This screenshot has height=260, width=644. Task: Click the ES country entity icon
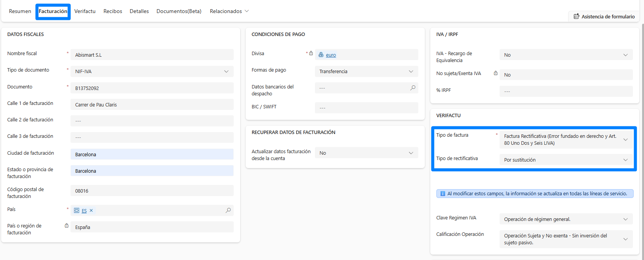click(x=77, y=211)
